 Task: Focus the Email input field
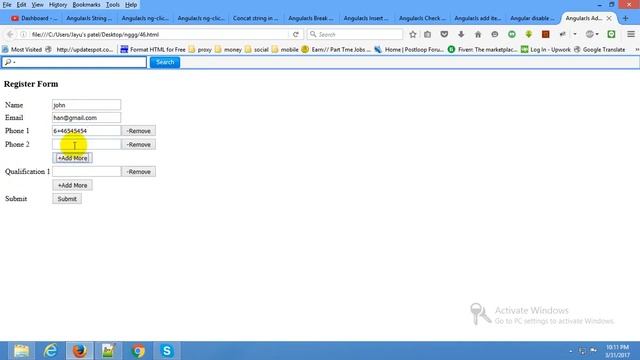point(87,118)
